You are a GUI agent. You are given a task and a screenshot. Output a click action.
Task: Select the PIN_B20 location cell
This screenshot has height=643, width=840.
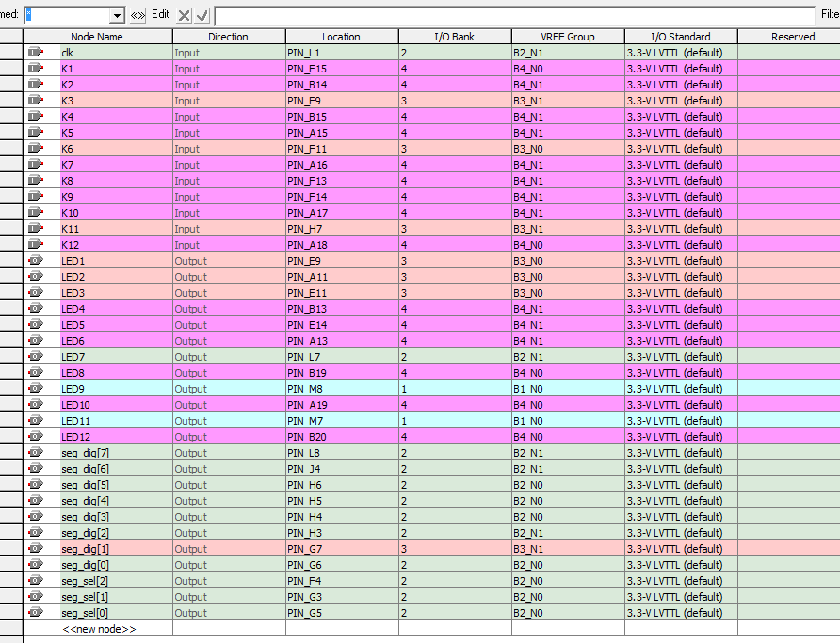[x=342, y=436]
